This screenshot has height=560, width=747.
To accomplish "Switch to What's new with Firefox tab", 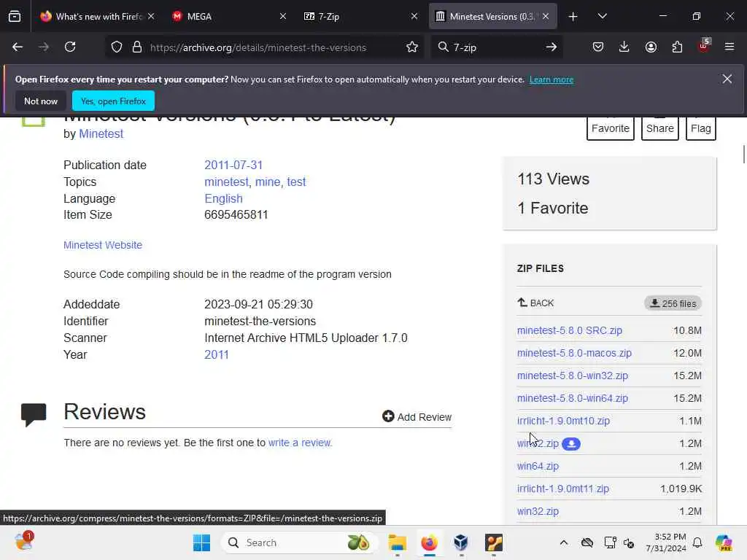I will [98, 16].
